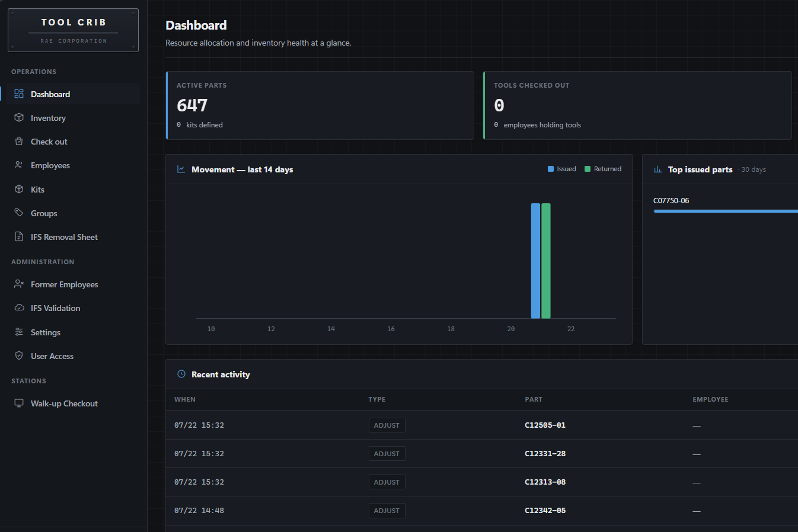Click the Recent activity heading
The width and height of the screenshot is (798, 532).
point(221,374)
